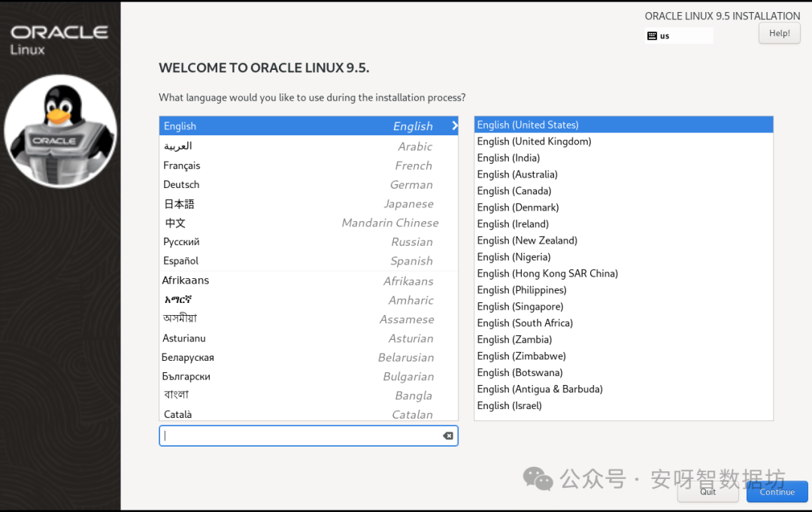Select Arabic in the language list
This screenshot has width=812, height=512.
309,146
